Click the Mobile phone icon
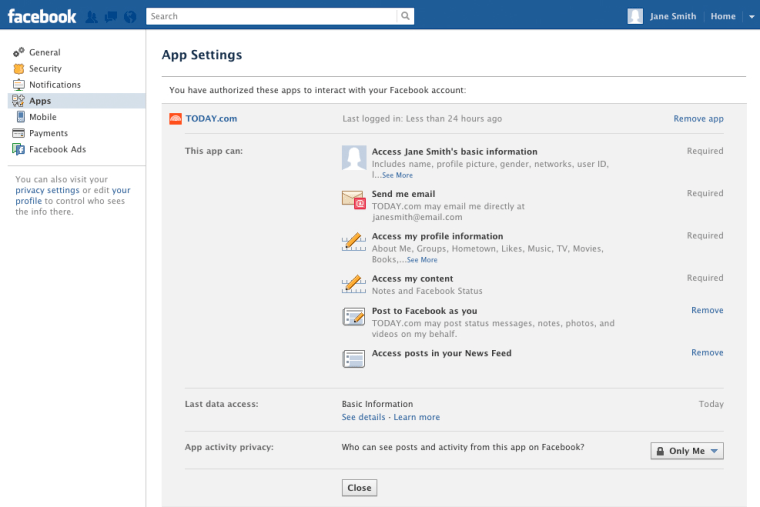Viewport: 760px width, 507px height. coord(20,117)
